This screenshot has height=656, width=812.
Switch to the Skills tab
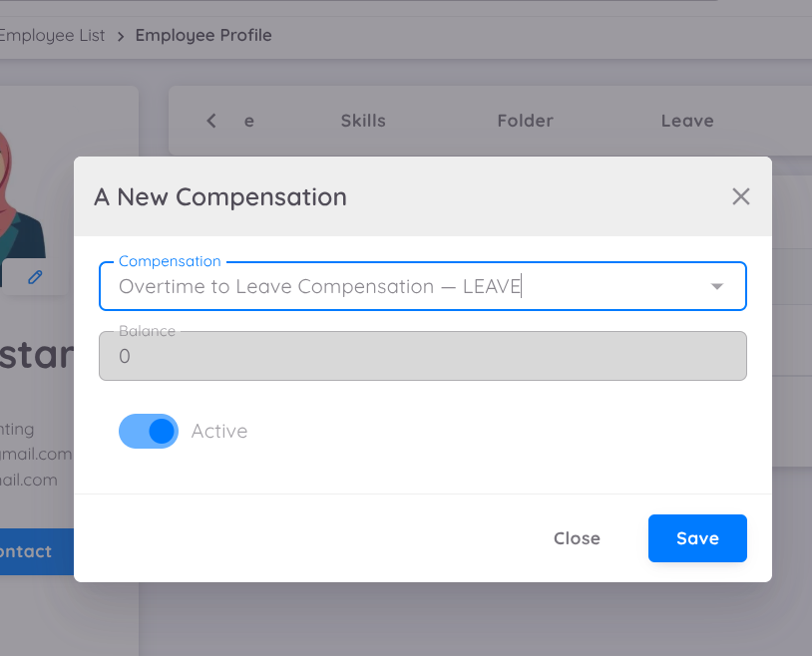[x=362, y=120]
